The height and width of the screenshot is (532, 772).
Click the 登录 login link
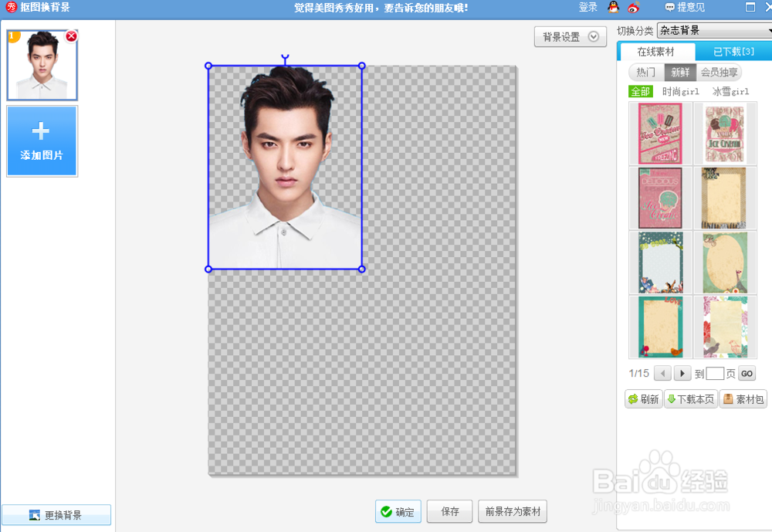click(587, 8)
